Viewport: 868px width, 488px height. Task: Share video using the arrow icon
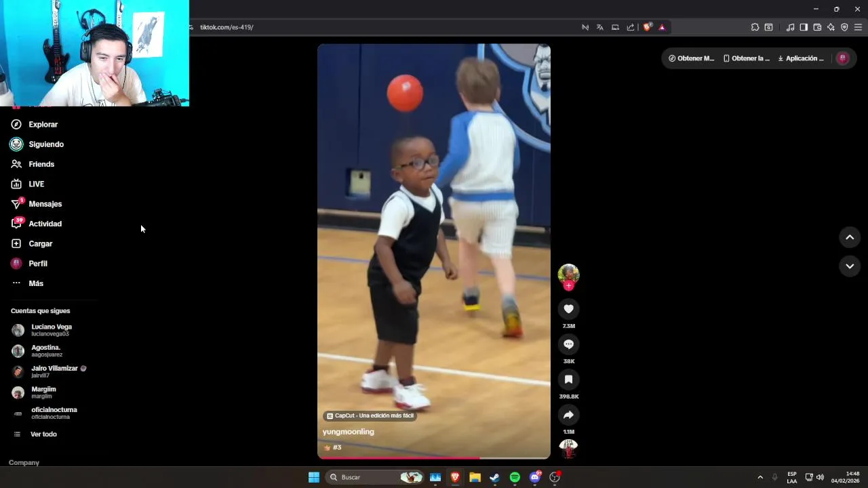[568, 415]
